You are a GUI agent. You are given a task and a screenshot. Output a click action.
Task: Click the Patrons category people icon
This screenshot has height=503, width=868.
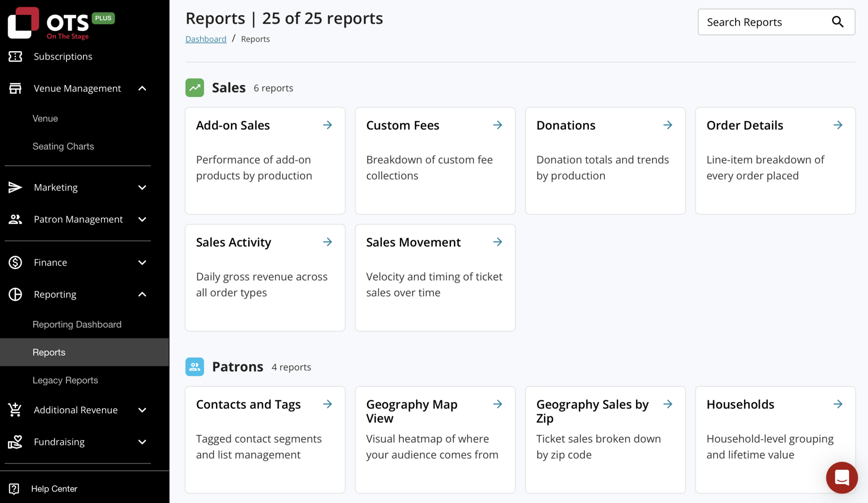click(194, 367)
